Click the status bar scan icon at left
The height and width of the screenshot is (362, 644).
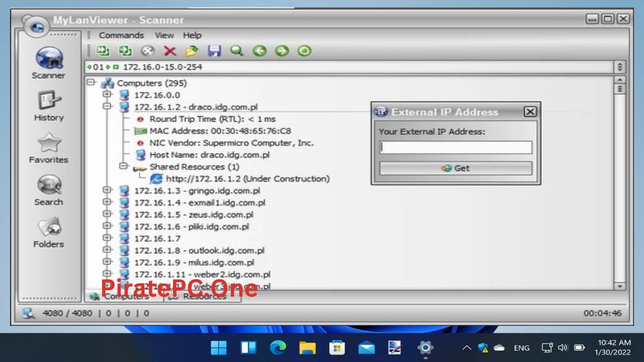29,313
